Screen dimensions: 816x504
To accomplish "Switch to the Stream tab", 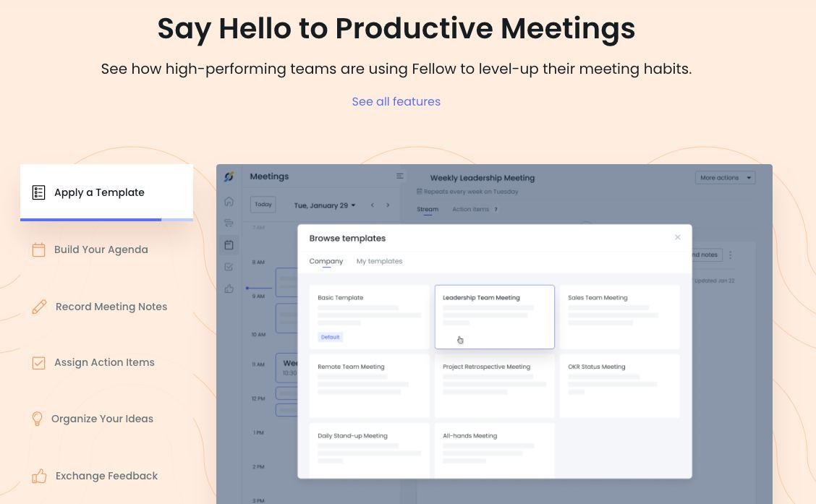I will [x=428, y=209].
